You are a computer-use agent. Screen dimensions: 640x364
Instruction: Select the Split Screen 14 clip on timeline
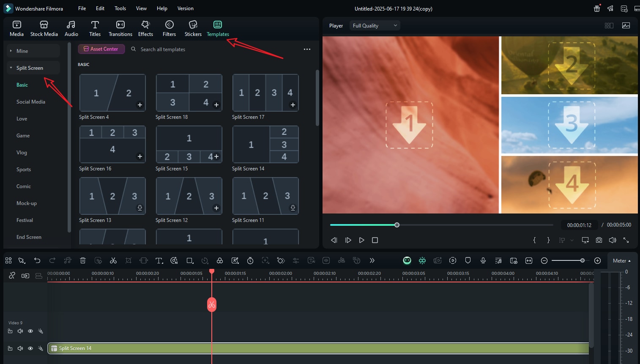point(319,348)
